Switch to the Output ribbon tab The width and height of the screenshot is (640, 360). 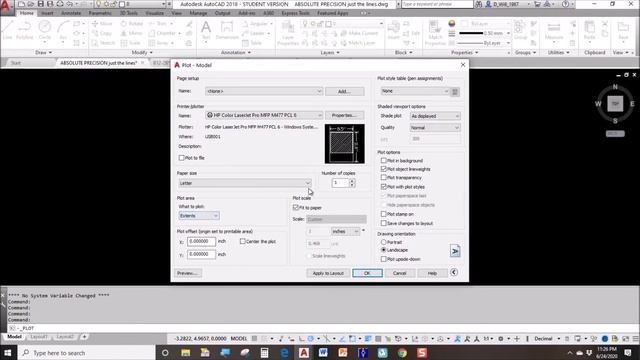(222, 13)
